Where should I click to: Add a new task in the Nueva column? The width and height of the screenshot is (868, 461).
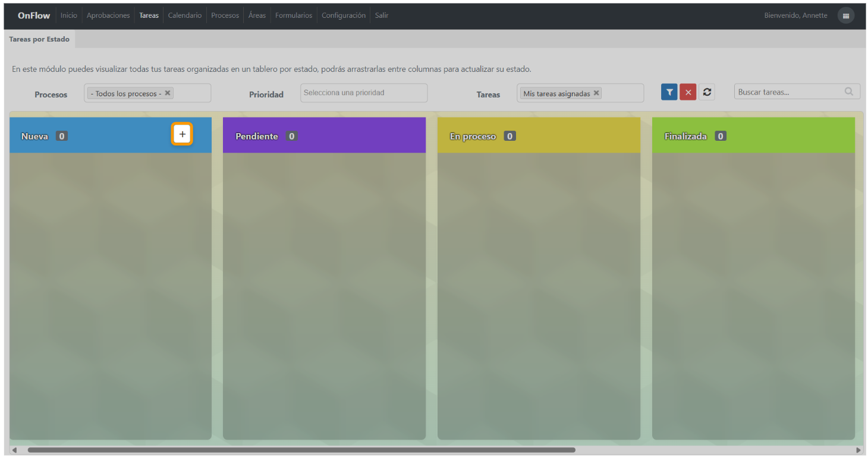(x=183, y=134)
